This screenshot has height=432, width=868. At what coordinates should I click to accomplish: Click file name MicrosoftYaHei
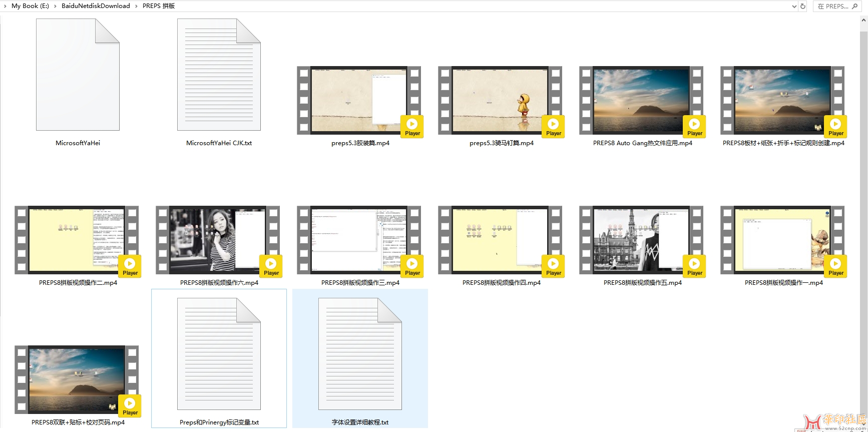pyautogui.click(x=78, y=143)
